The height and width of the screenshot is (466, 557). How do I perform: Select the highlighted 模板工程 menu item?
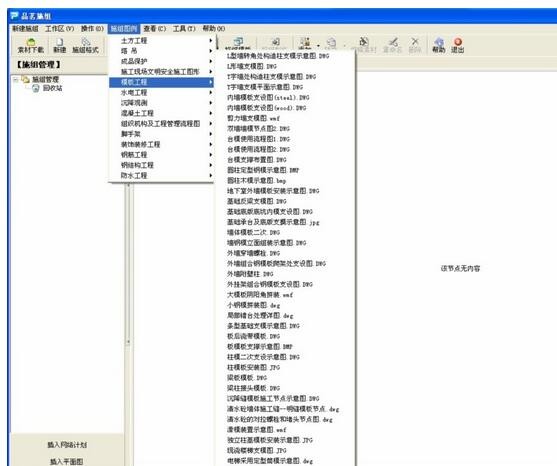click(161, 82)
